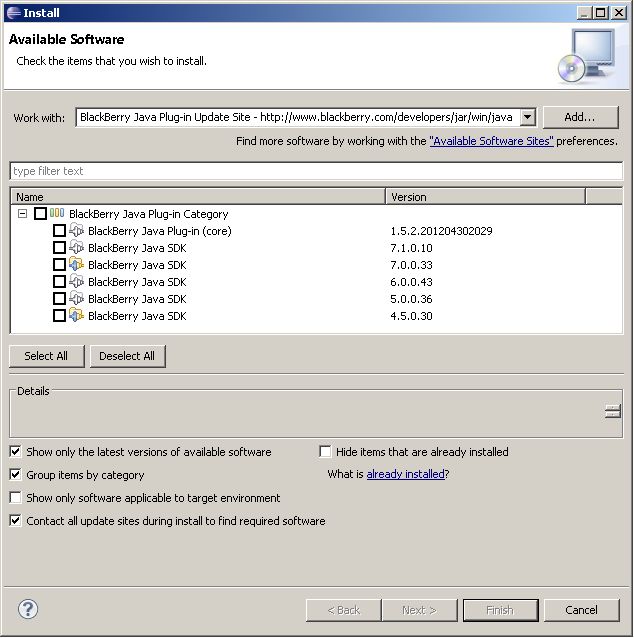The height and width of the screenshot is (638, 634).
Task: Click version text 5.0.0.36
Action: (x=411, y=299)
